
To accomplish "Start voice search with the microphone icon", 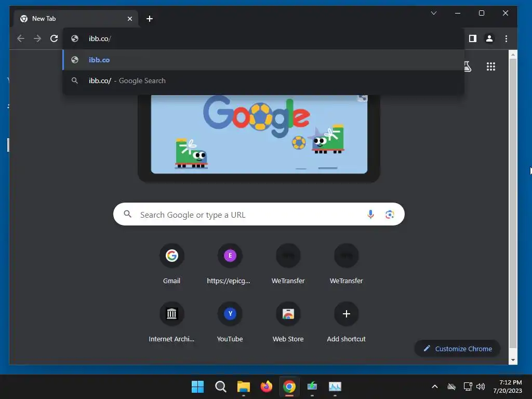I will coord(370,215).
